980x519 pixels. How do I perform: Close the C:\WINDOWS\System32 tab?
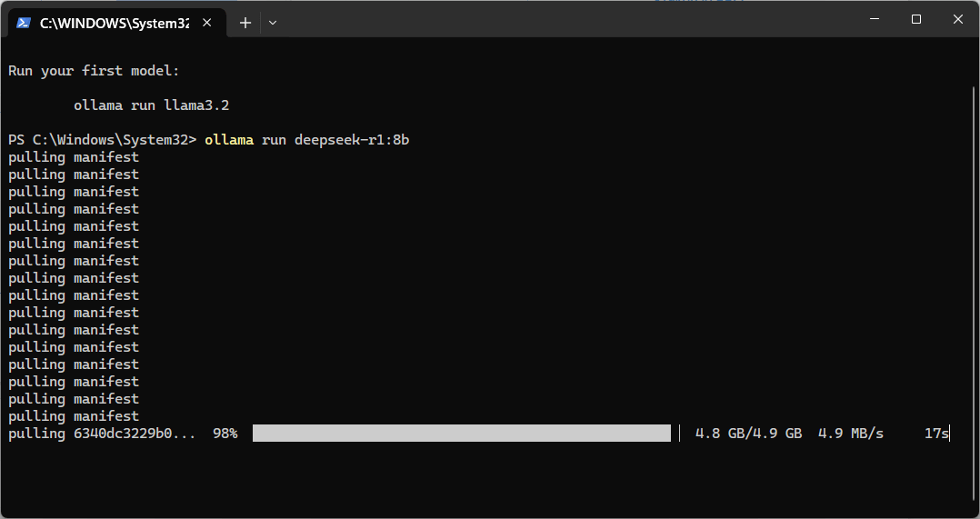coord(207,23)
